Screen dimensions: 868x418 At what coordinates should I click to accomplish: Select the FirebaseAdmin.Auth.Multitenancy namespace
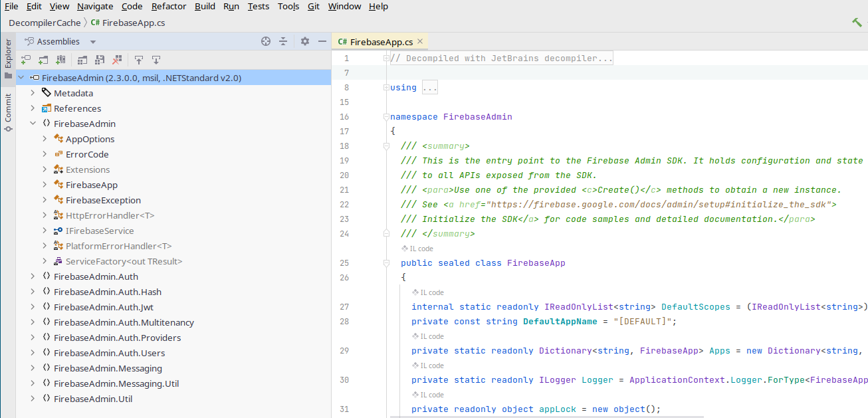(x=124, y=322)
